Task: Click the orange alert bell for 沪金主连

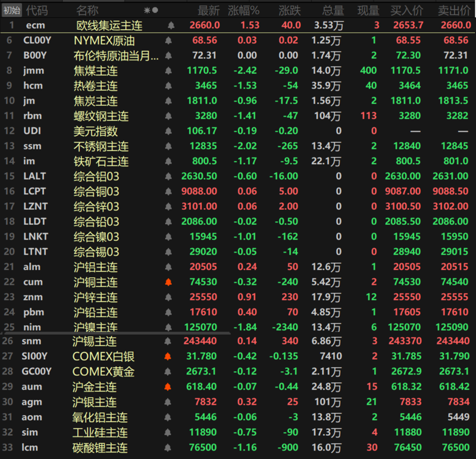Action: [168, 387]
